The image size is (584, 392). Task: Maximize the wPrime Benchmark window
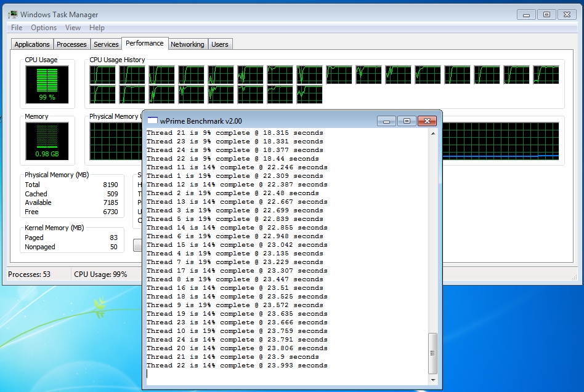tap(407, 121)
